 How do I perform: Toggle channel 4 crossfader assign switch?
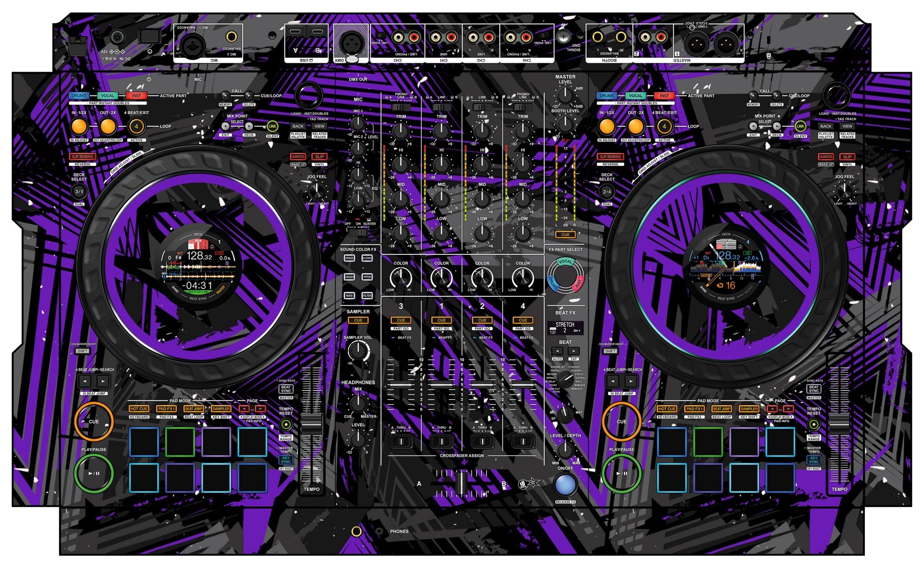tap(523, 441)
